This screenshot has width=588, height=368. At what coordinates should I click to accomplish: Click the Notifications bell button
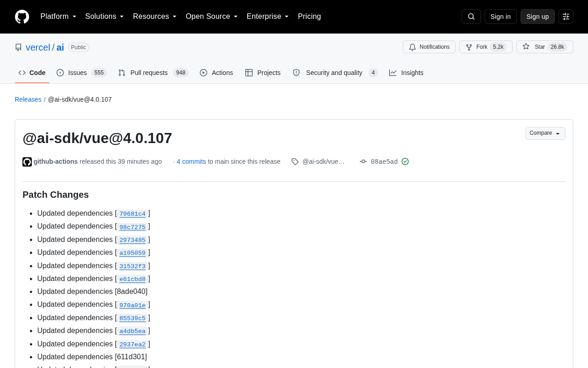coord(429,47)
